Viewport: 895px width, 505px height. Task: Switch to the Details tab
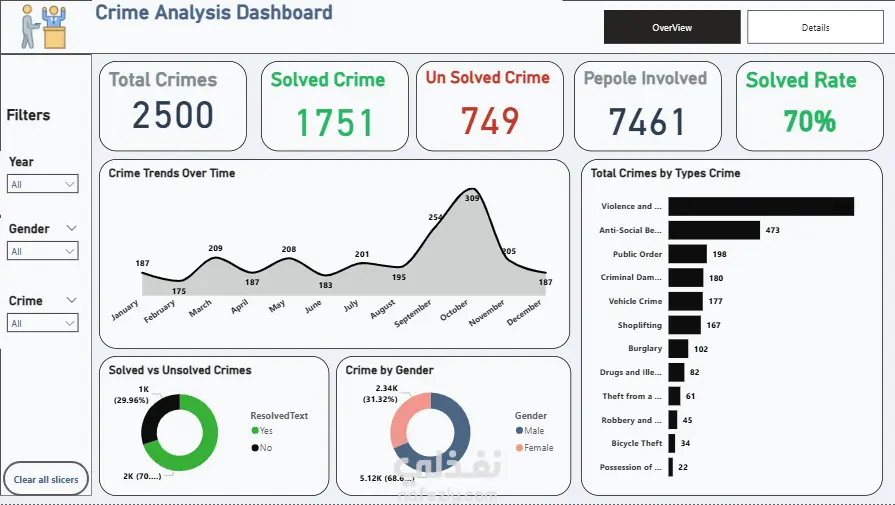coord(815,27)
